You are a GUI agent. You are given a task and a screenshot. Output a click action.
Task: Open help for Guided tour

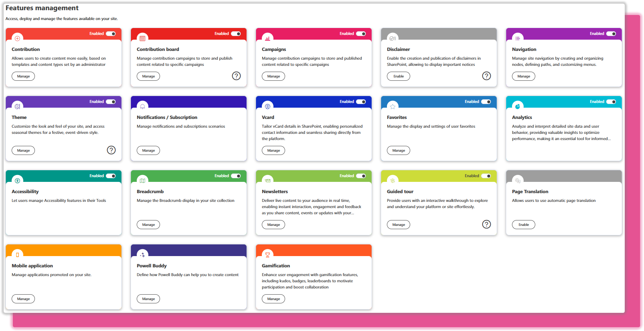click(x=487, y=224)
